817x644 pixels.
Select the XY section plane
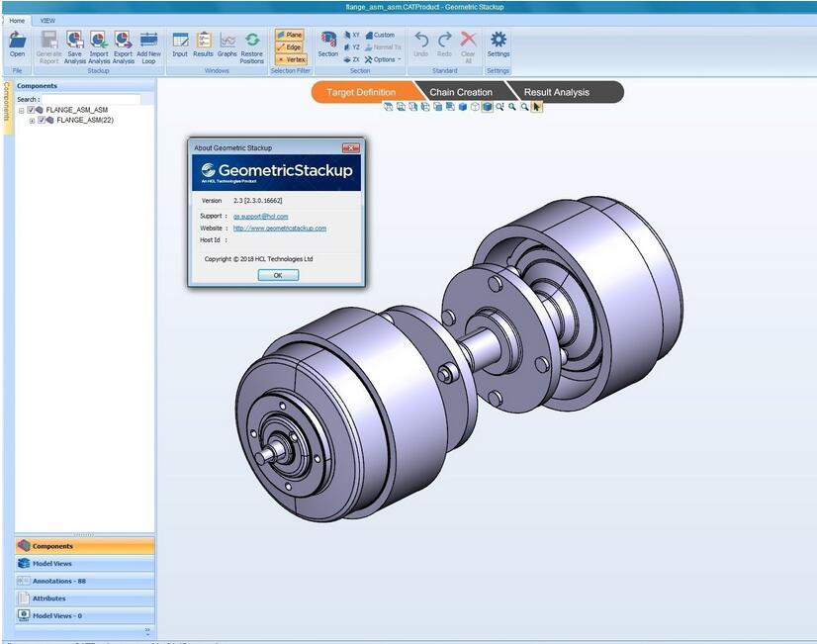[352, 35]
